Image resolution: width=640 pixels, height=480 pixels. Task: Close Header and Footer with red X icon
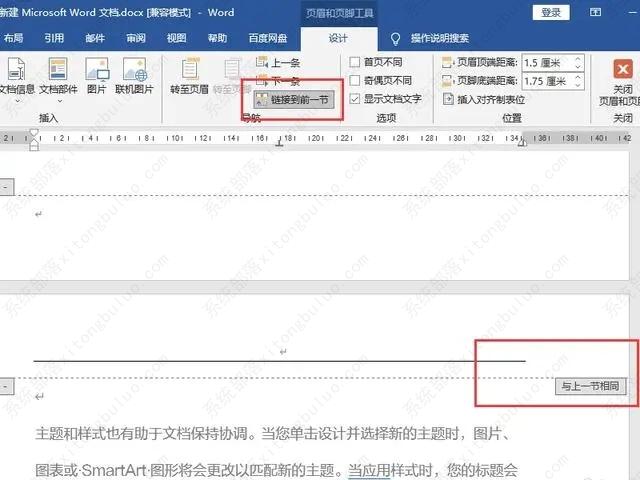(x=623, y=69)
